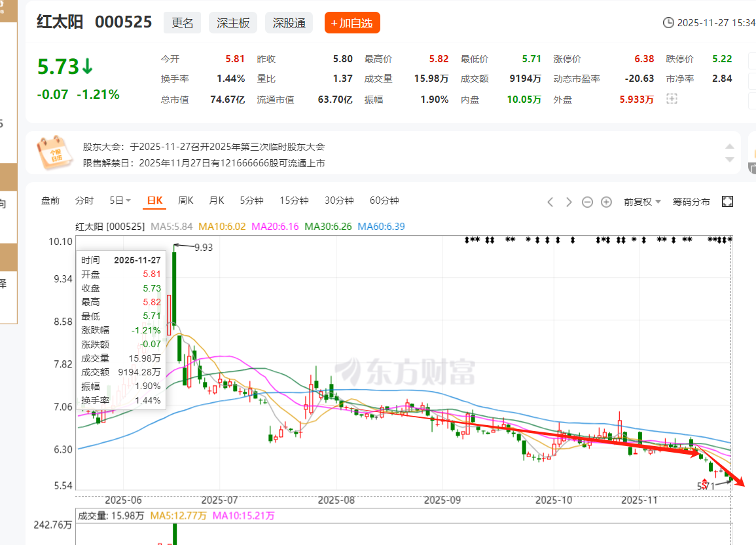
Task: Open fullscreen chart view icon
Action: (x=727, y=202)
